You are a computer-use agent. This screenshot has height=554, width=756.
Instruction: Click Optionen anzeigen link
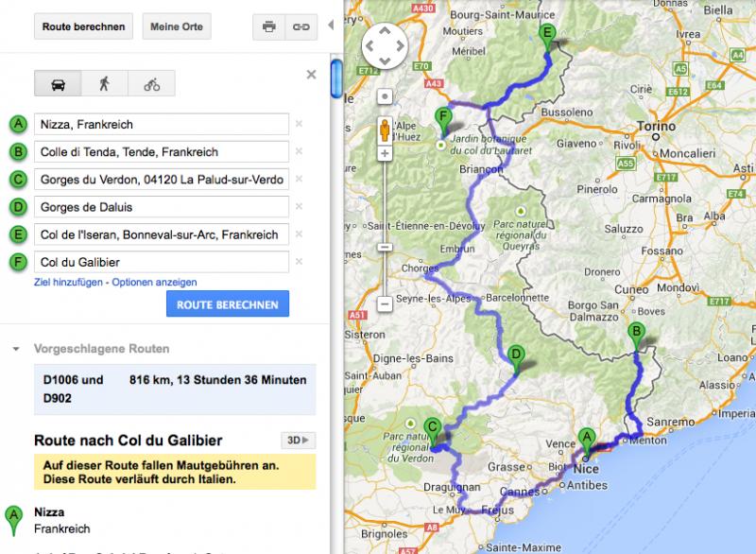(155, 282)
